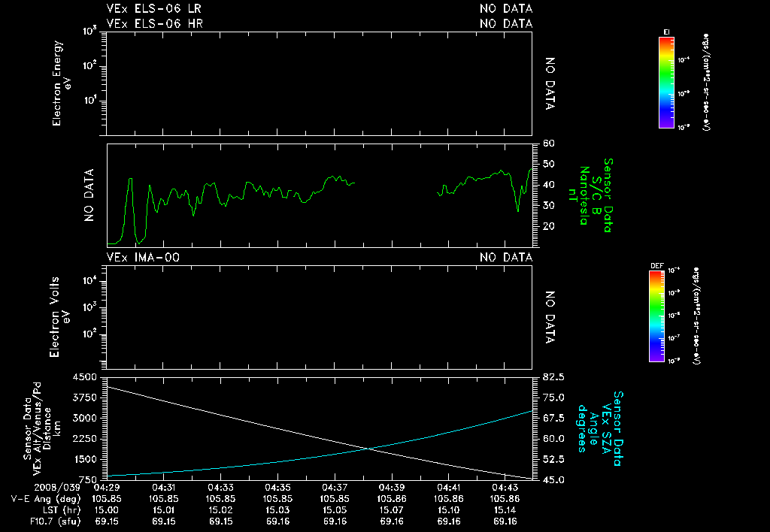
Task: Click the 04:37 time tick label
Action: (335, 488)
